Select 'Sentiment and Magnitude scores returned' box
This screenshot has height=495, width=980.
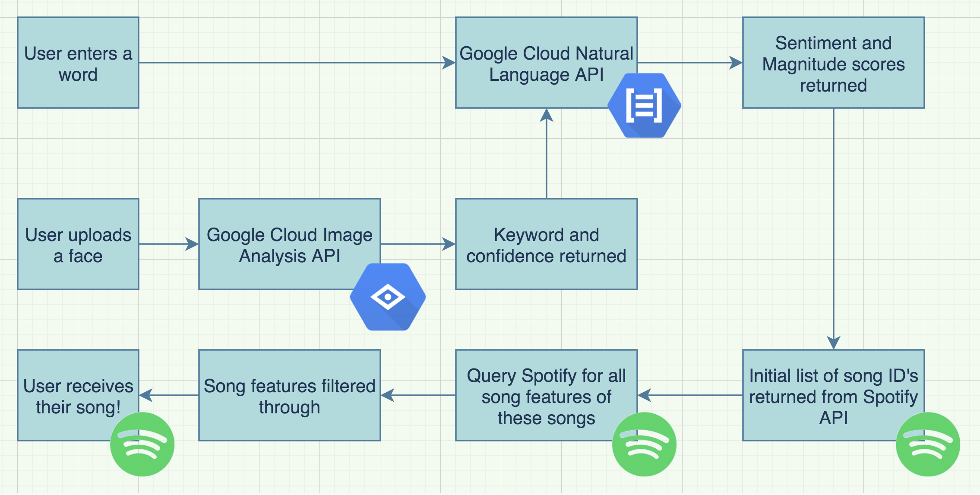[833, 63]
